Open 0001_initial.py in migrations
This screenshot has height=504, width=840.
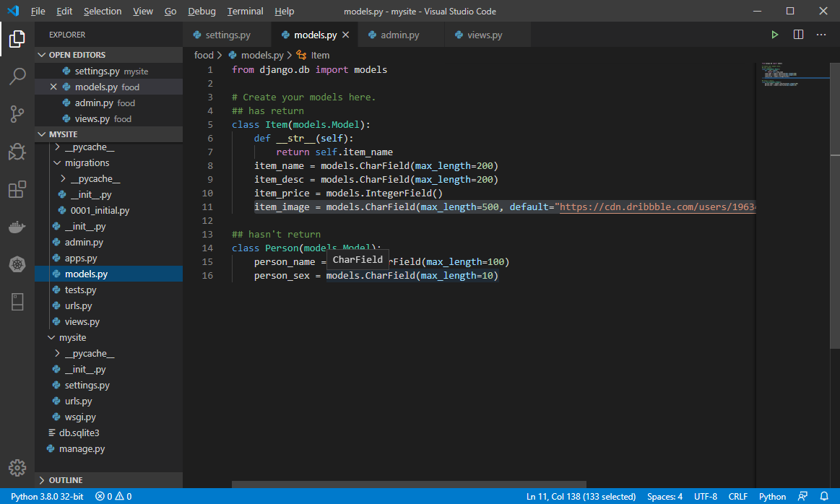point(100,211)
